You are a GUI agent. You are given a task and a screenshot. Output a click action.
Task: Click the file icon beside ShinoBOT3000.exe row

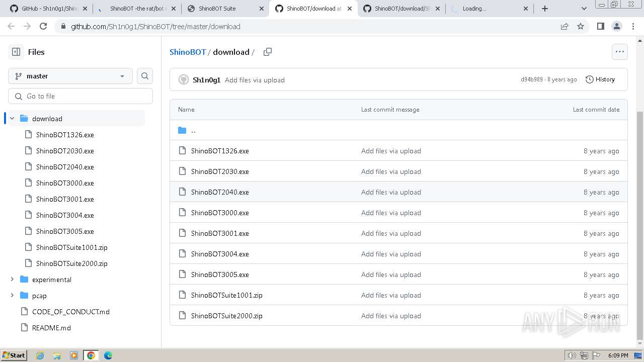point(182,213)
